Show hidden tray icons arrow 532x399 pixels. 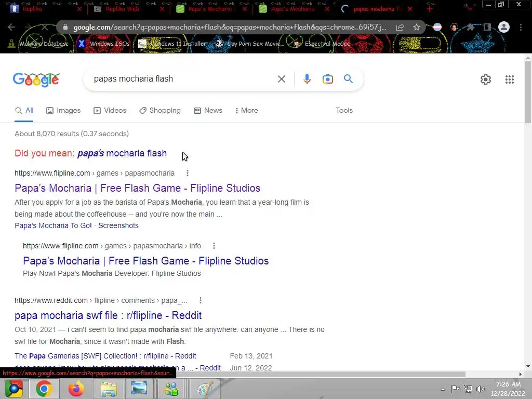click(443, 389)
